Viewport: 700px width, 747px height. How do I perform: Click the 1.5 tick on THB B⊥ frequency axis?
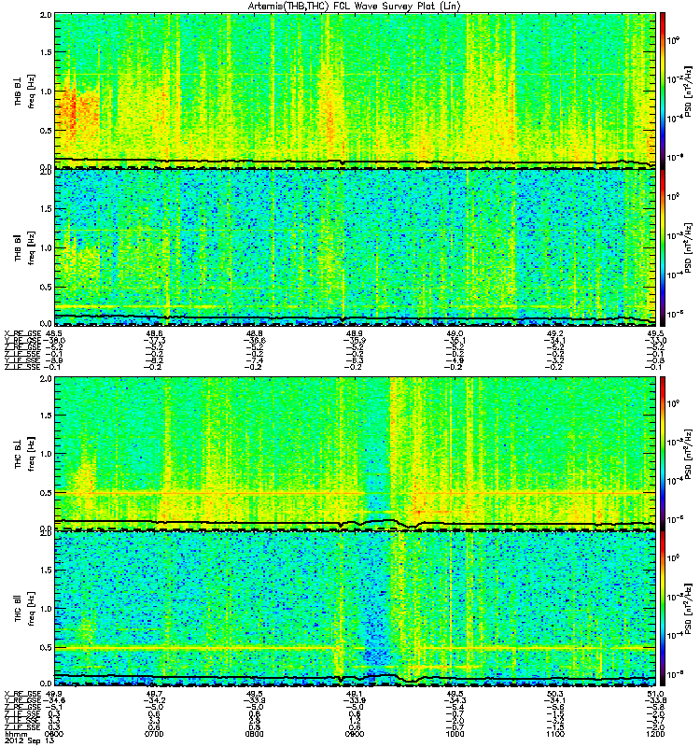pyautogui.click(x=46, y=52)
